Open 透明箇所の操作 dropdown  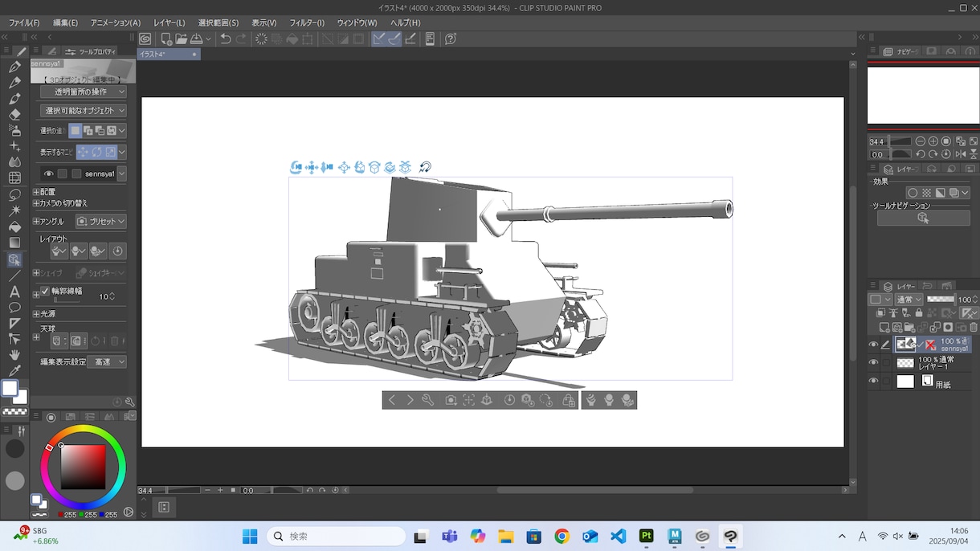[x=84, y=92]
